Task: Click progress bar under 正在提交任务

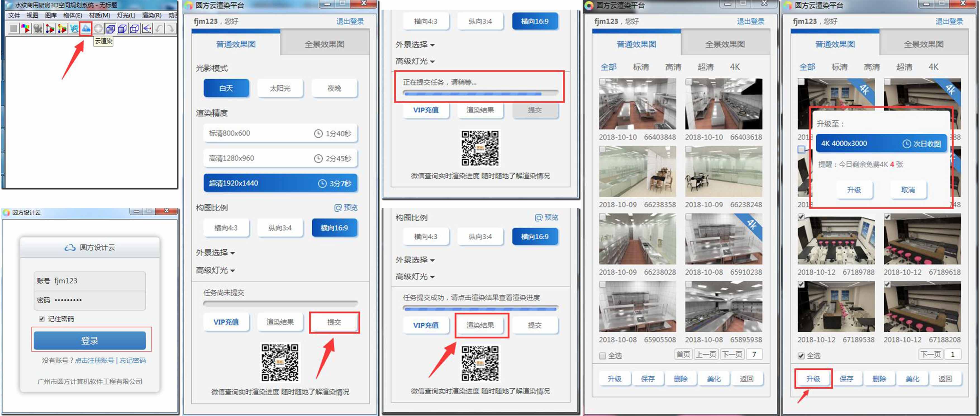Action: (x=480, y=93)
